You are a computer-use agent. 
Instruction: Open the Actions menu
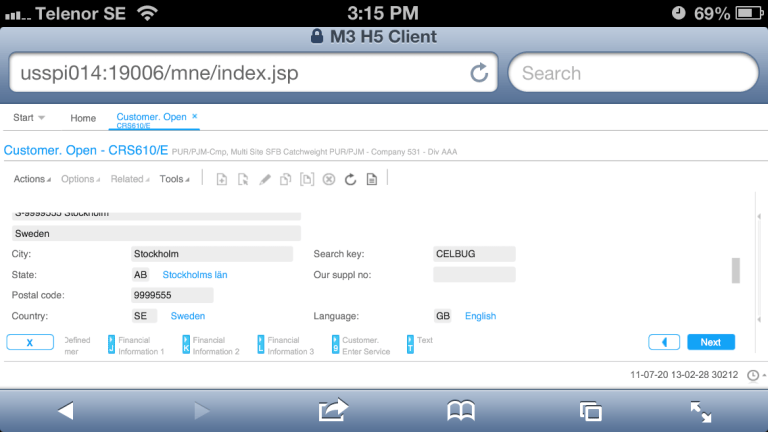(x=32, y=179)
